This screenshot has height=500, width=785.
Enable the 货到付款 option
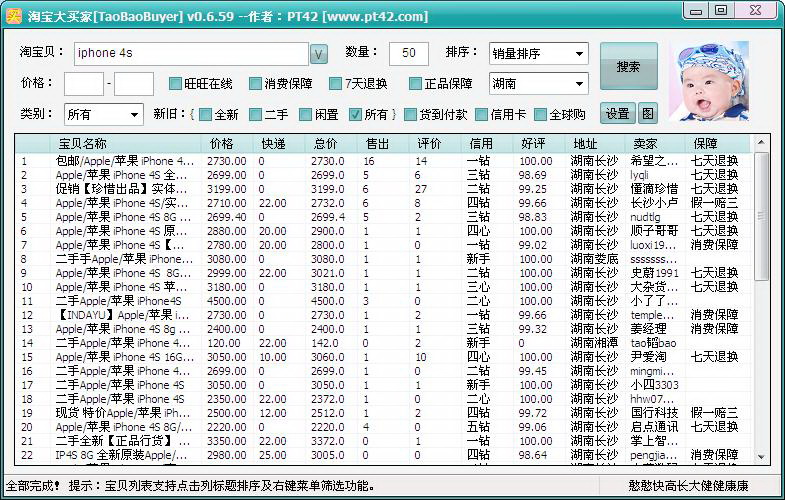point(410,114)
